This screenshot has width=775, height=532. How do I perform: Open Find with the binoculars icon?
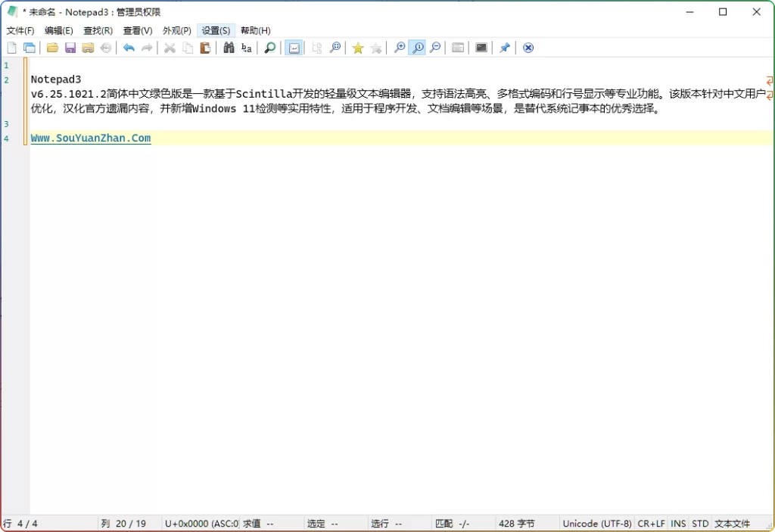(x=229, y=48)
